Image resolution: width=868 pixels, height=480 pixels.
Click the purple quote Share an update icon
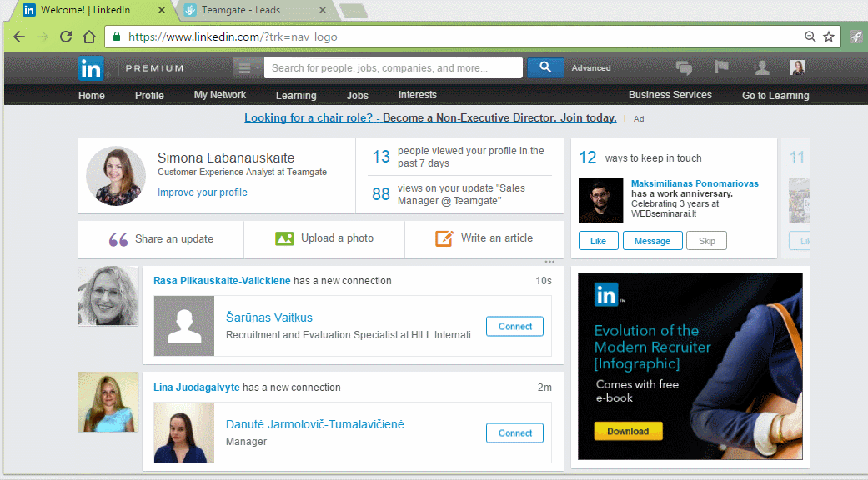[x=118, y=239]
